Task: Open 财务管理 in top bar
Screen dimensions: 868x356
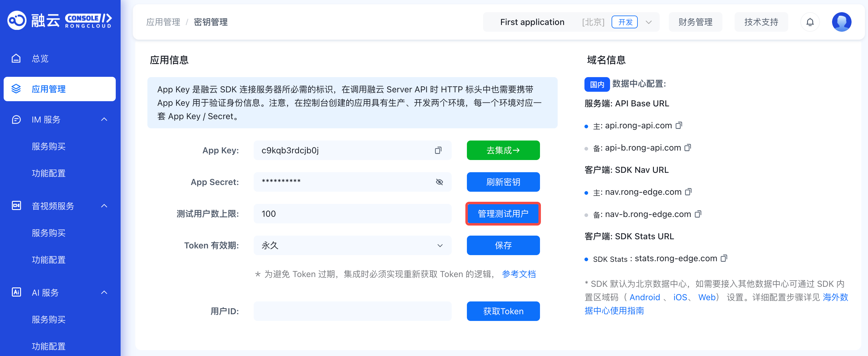Action: click(x=695, y=22)
